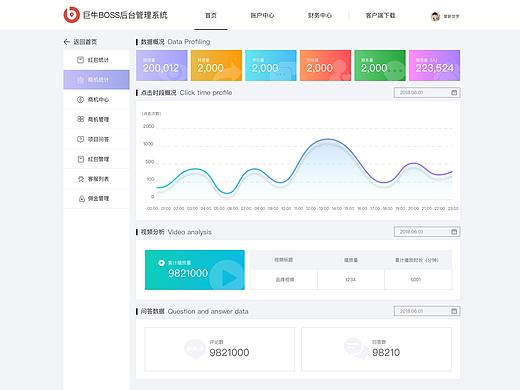
Task: Click the 项目问答 chat icon in sidebar
Action: click(80, 139)
